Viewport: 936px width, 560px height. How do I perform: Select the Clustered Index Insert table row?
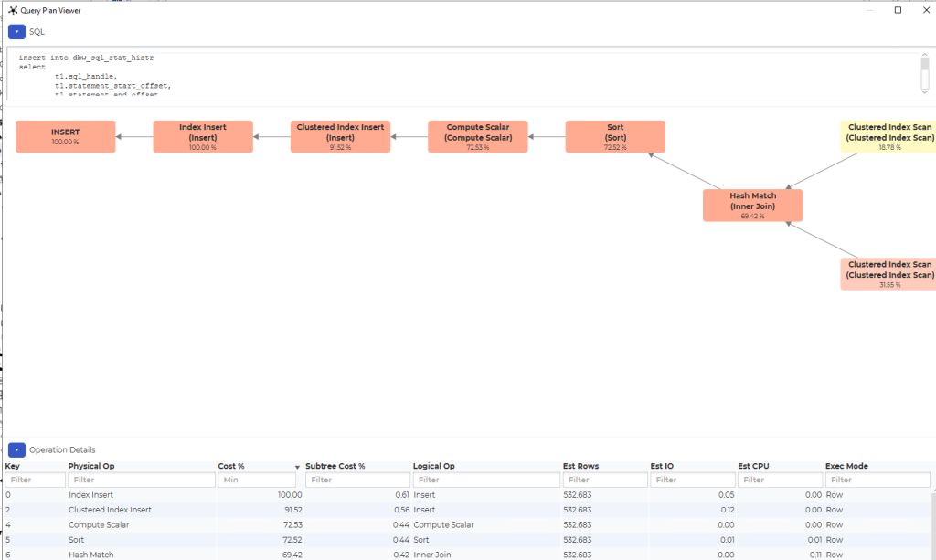pyautogui.click(x=467, y=510)
